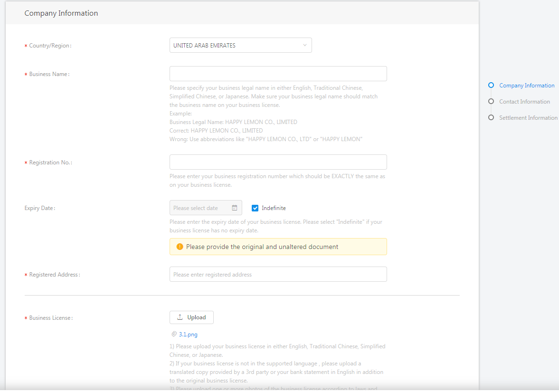
Task: Click the 'original and unaltered document' notice
Action: coord(278,247)
